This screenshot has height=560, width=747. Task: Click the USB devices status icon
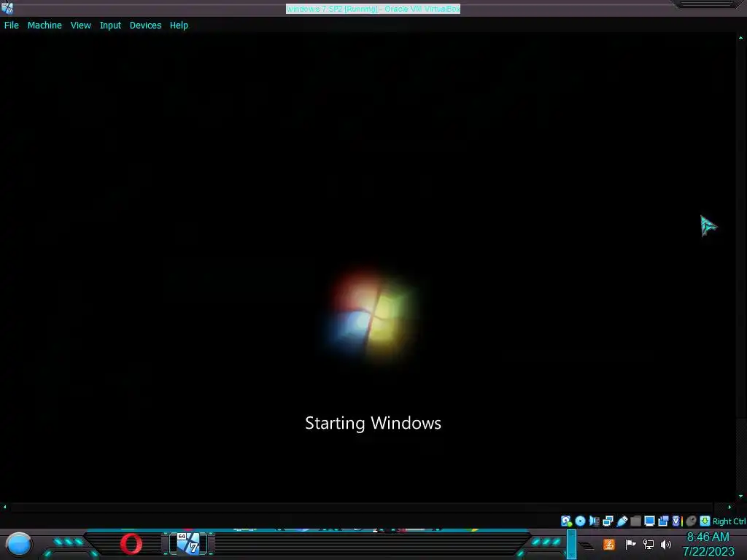[622, 521]
